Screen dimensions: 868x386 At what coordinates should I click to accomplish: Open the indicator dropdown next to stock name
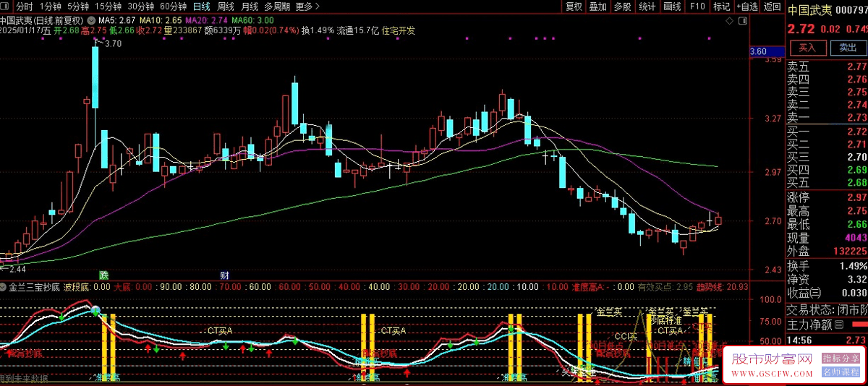pos(91,20)
